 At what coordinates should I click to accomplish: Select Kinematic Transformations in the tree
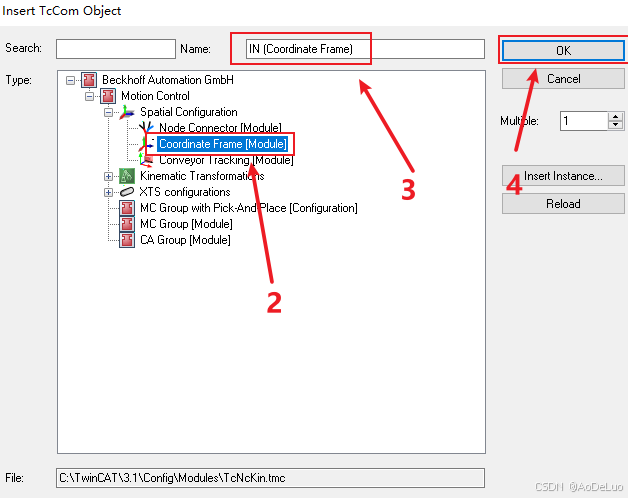click(x=202, y=176)
